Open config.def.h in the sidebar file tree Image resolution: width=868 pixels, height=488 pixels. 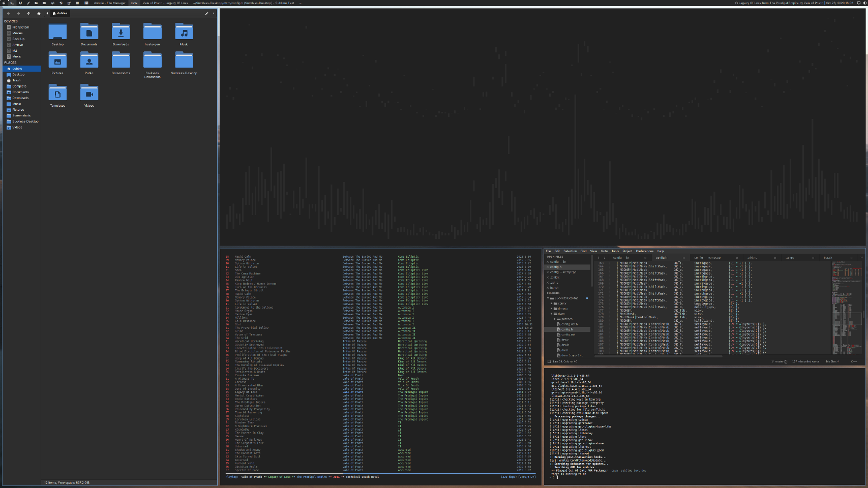click(569, 324)
